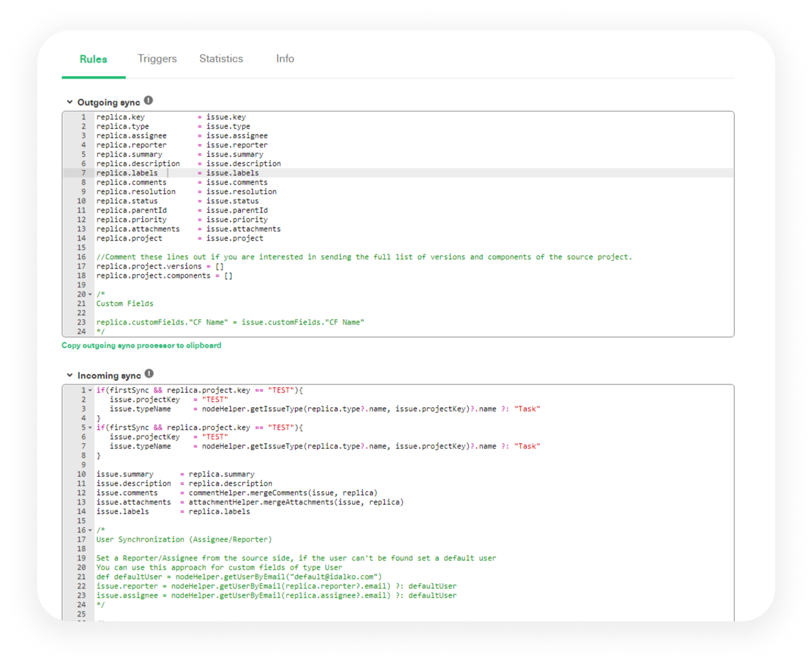Open the Outgoing sync info icon
The image size is (812, 665).
(149, 101)
